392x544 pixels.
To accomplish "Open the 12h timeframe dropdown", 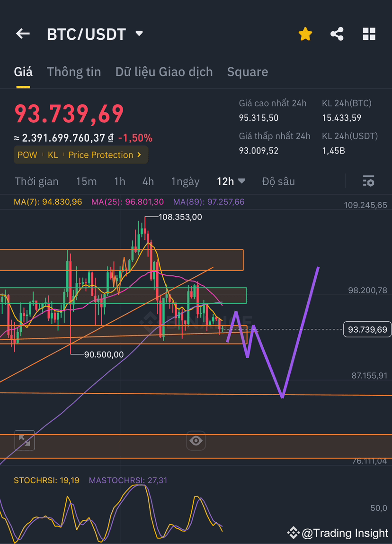I will point(231,181).
